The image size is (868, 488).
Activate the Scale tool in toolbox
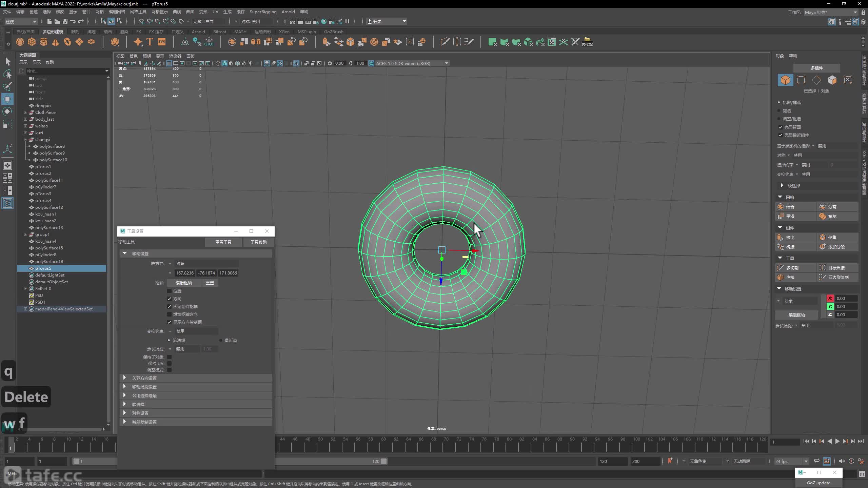(x=7, y=124)
